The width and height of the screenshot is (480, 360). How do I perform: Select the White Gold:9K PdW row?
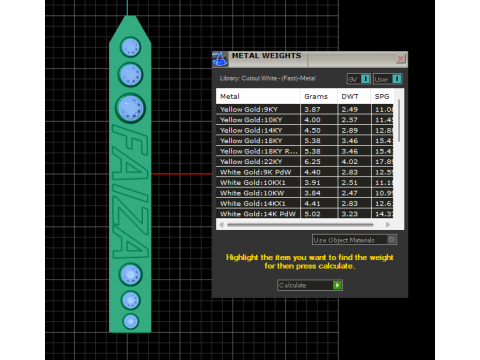coord(305,172)
